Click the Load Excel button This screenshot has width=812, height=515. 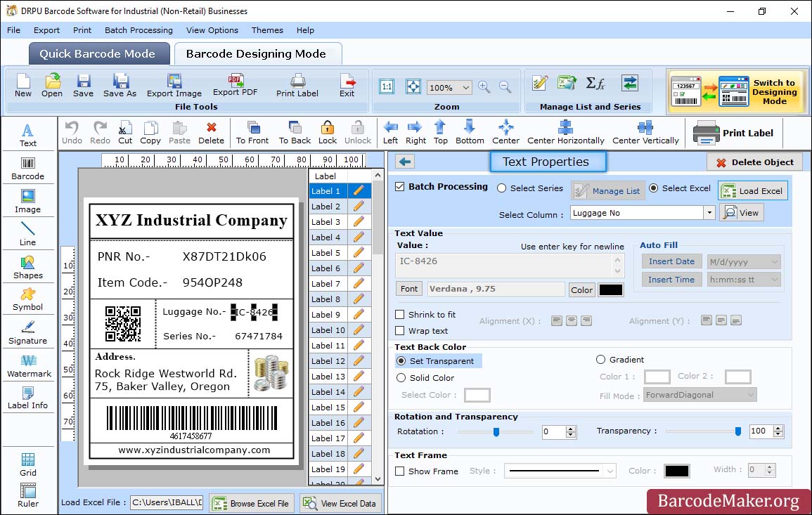click(752, 191)
